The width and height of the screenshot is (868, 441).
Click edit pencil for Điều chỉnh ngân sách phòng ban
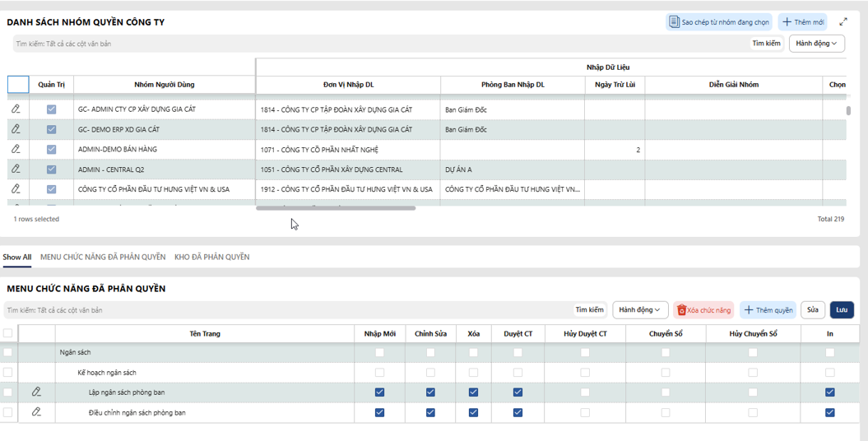tap(36, 411)
